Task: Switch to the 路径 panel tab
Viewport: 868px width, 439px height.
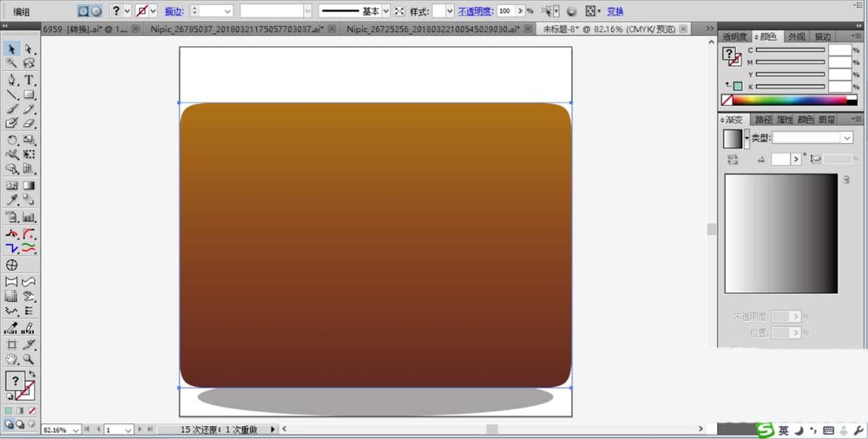Action: click(763, 120)
